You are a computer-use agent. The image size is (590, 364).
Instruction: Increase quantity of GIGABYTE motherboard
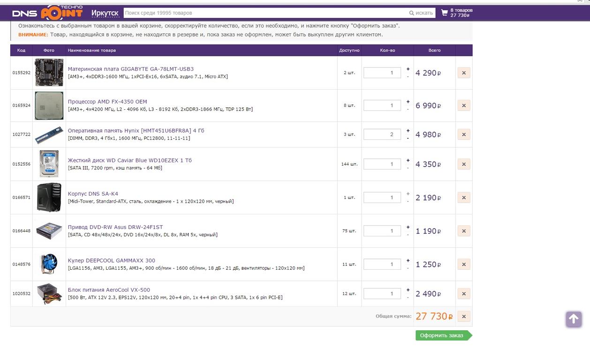[408, 69]
